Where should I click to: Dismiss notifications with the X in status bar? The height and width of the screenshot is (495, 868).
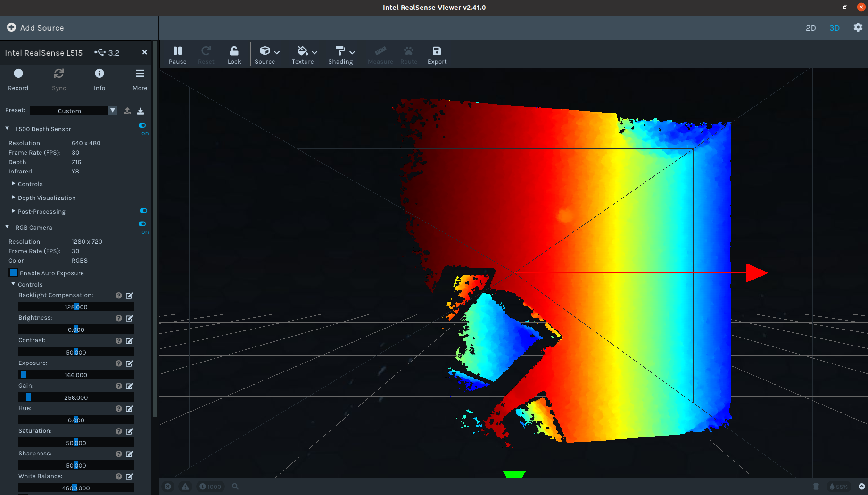tap(168, 486)
